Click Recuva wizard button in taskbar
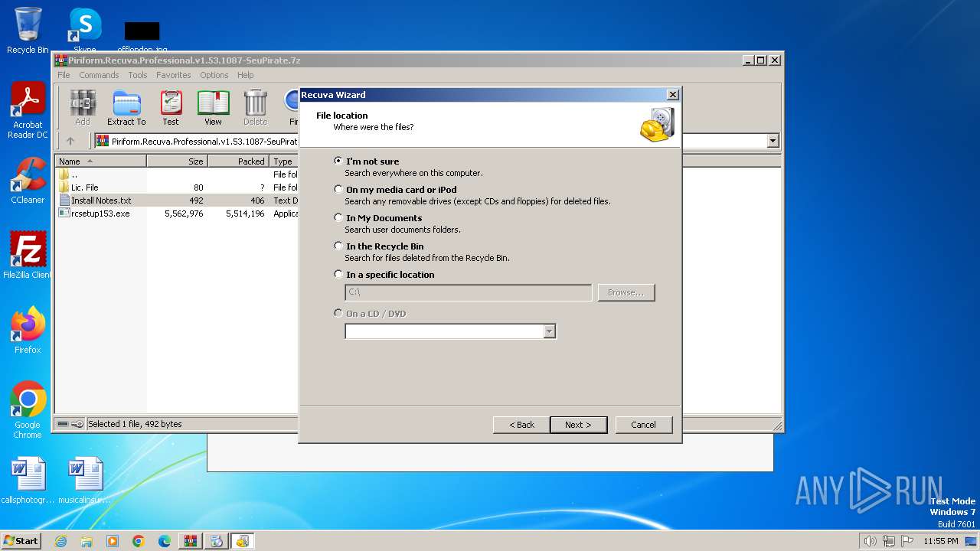This screenshot has width=980, height=551. (x=243, y=541)
